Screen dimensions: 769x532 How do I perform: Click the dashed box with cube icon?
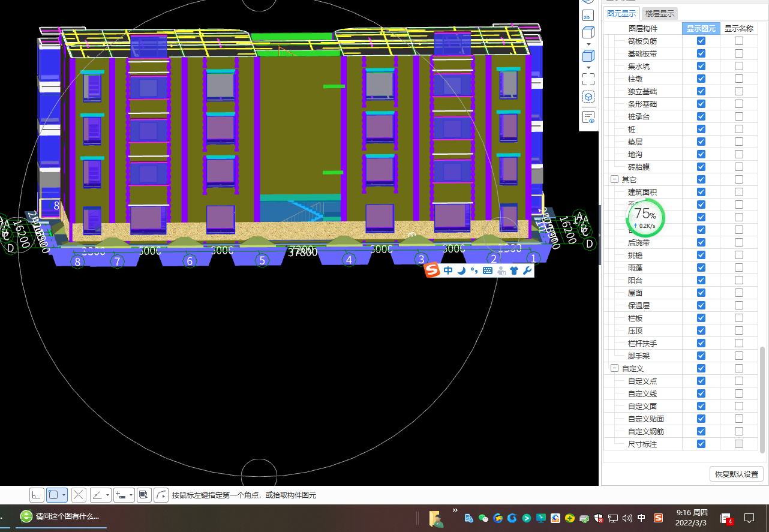click(588, 97)
